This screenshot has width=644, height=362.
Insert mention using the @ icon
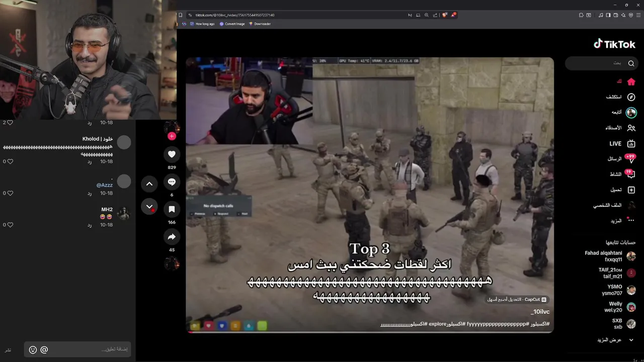tap(44, 349)
